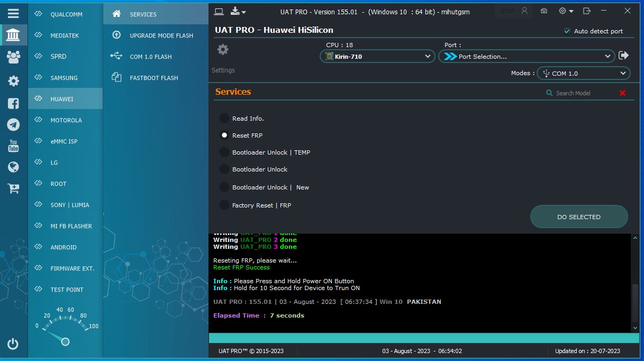
Task: Switch to SERVICES tab
Action: pyautogui.click(x=156, y=14)
